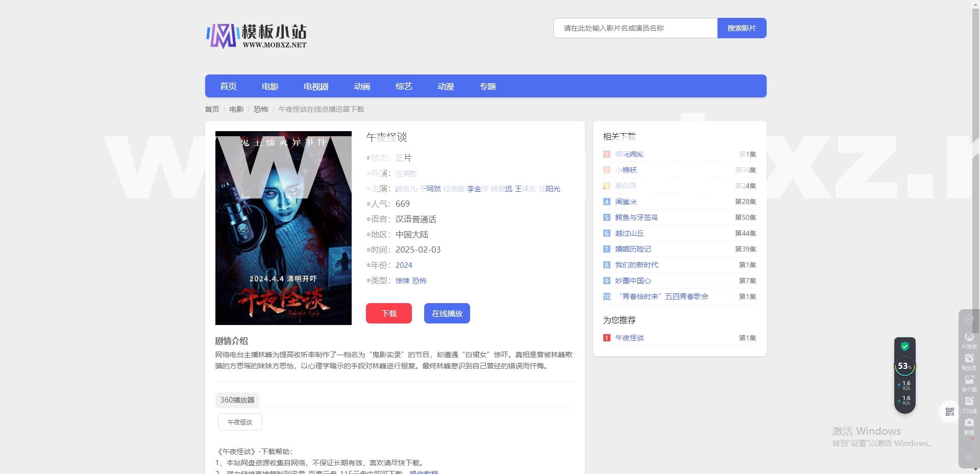The height and width of the screenshot is (474, 980).
Task: Click the genre link 惊悚
Action: [x=403, y=281]
